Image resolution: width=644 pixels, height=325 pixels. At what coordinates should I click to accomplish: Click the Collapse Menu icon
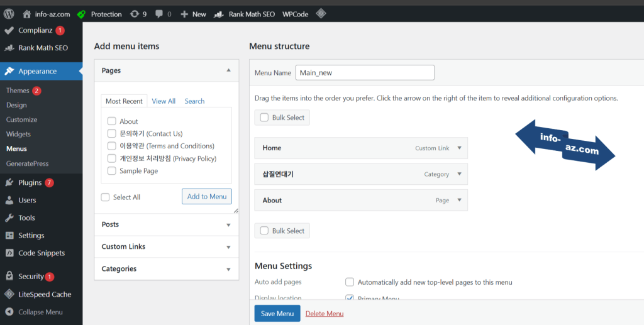pos(9,312)
